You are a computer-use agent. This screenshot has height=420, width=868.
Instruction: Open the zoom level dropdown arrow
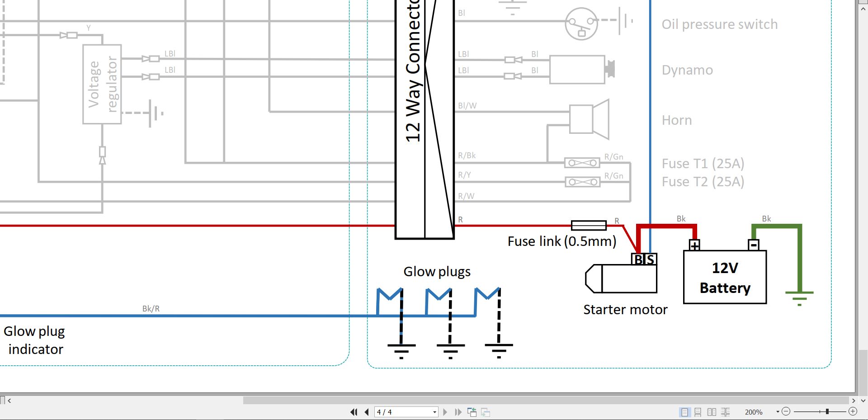click(x=778, y=412)
